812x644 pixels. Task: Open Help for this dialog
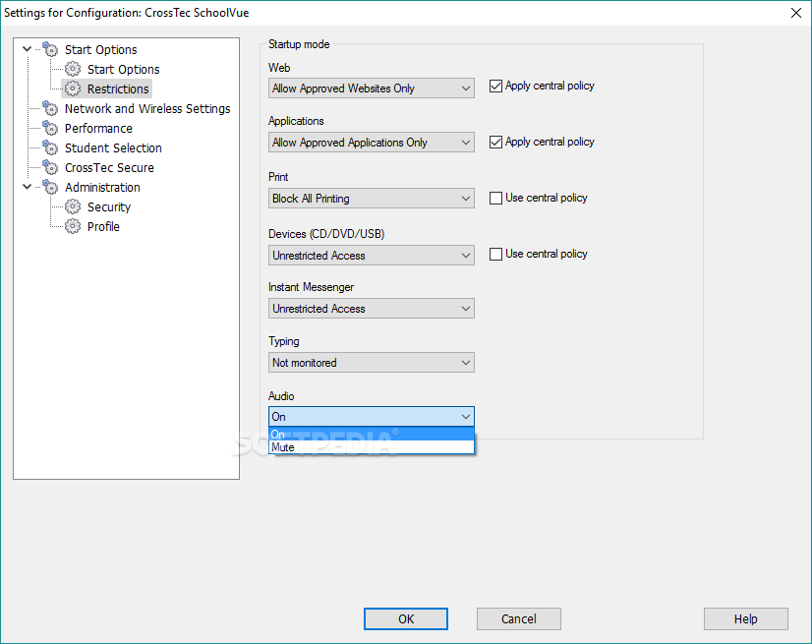[x=746, y=619]
